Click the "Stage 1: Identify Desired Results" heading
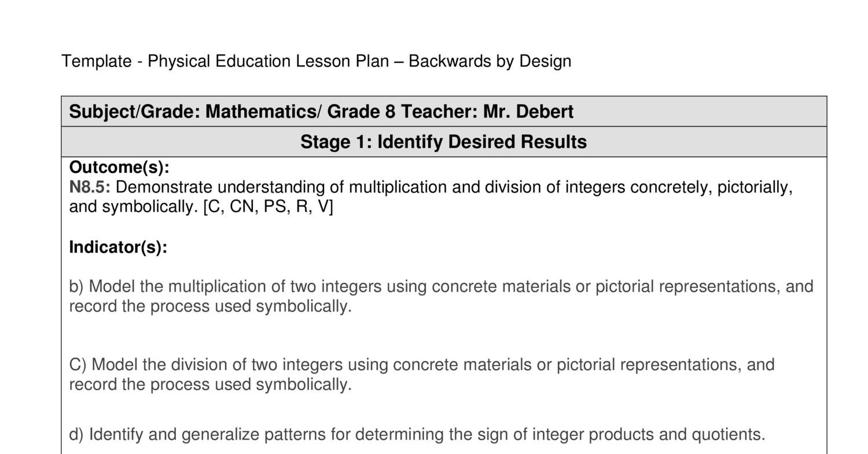Viewport: 868px width, 454px height. click(x=443, y=142)
